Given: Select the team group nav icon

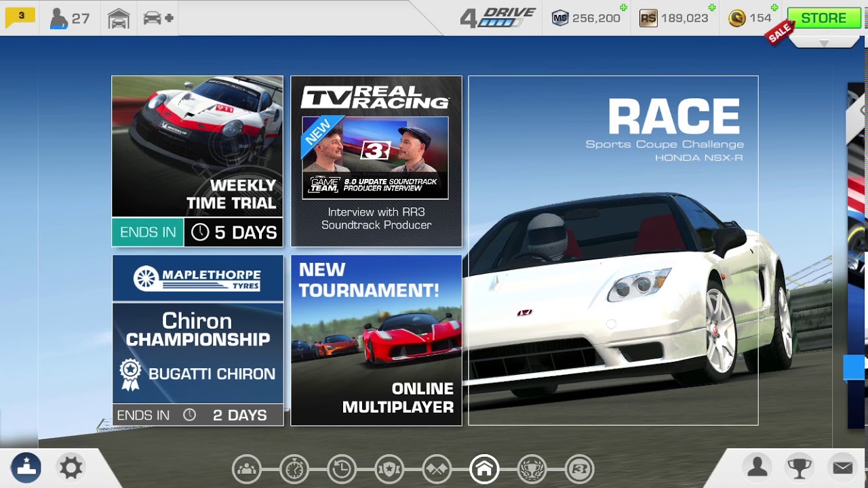Looking at the screenshot, I should (247, 468).
